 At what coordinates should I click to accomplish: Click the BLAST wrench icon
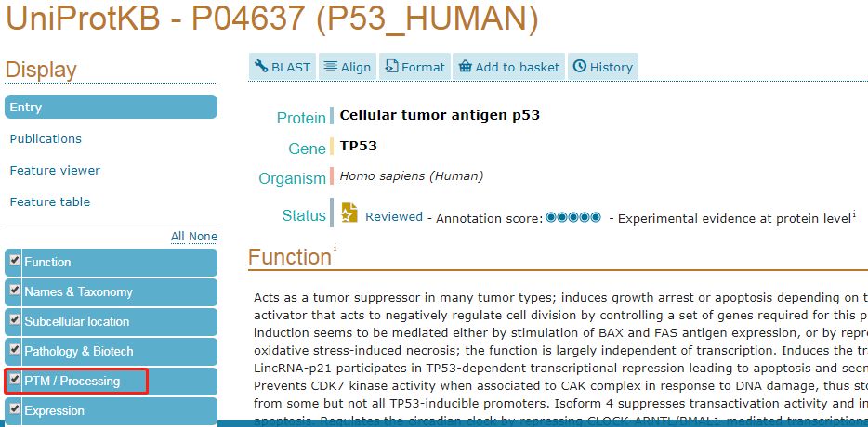pyautogui.click(x=261, y=67)
